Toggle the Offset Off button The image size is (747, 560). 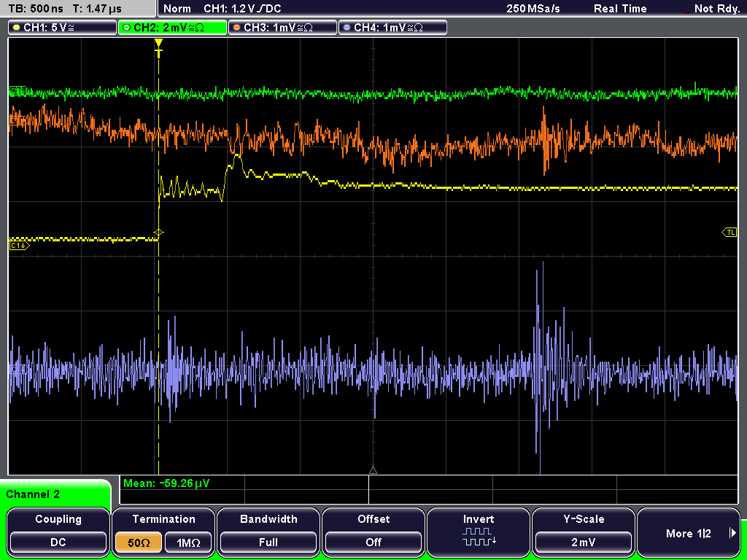(373, 542)
